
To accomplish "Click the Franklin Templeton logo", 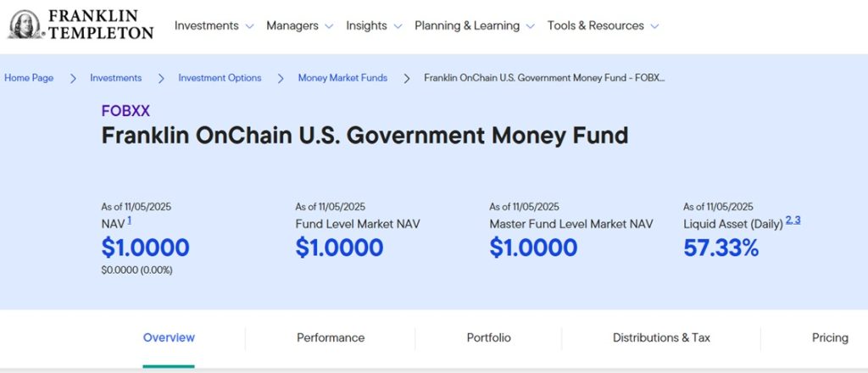I will pos(81,25).
